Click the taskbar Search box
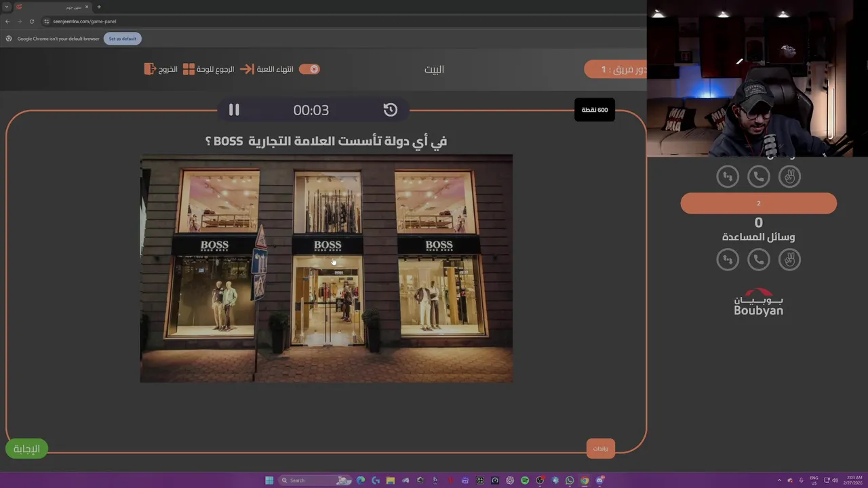The image size is (868, 488). pyautogui.click(x=315, y=481)
